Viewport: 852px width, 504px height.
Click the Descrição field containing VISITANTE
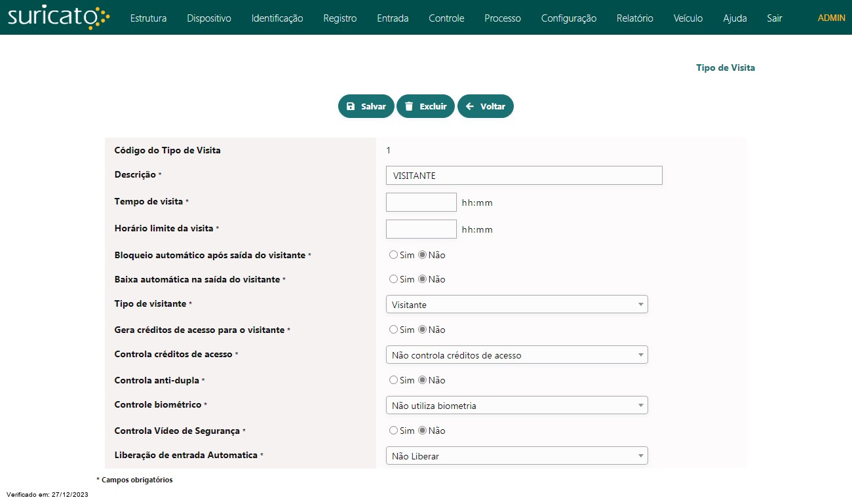coord(524,176)
